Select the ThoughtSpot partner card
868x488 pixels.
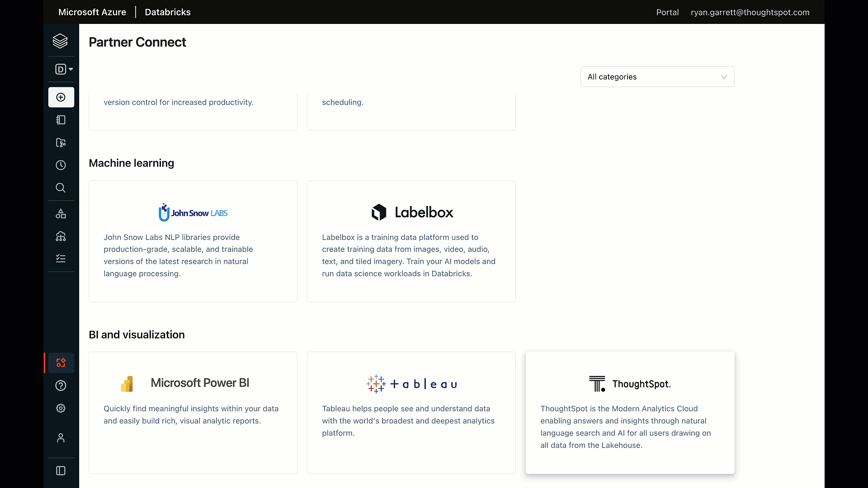pos(630,413)
